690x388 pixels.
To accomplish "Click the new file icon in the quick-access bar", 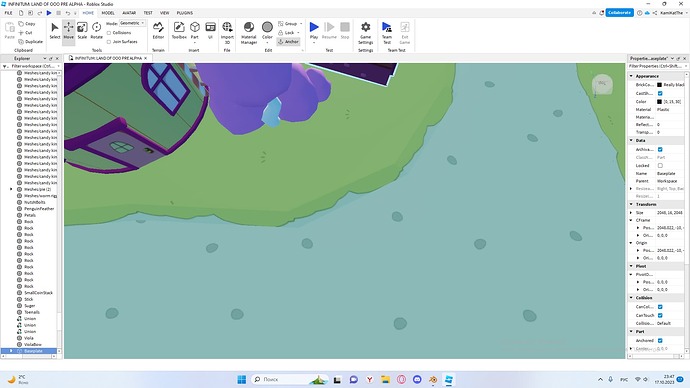I will point(21,13).
